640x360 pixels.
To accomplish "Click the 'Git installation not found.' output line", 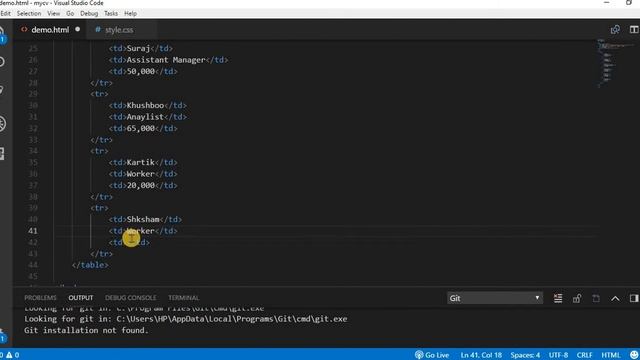I will pos(86,330).
